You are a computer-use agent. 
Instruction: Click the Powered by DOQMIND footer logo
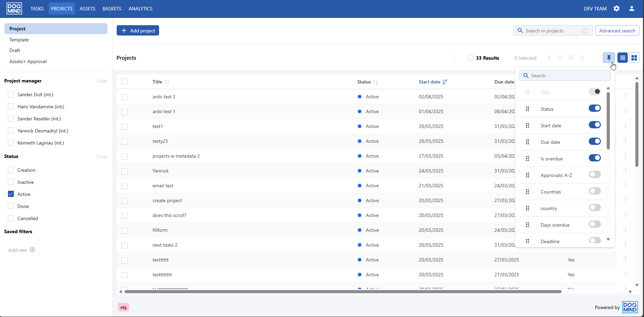pos(630,307)
